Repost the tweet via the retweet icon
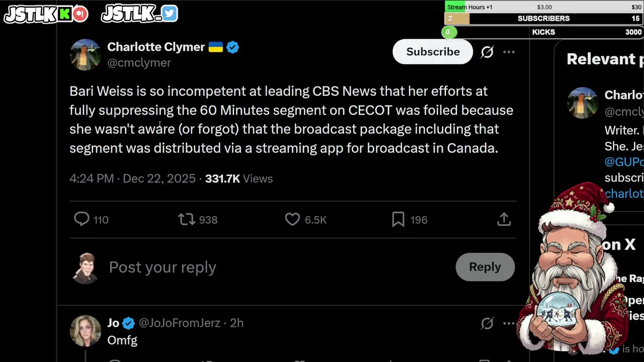The height and width of the screenshot is (362, 644). pyautogui.click(x=187, y=219)
